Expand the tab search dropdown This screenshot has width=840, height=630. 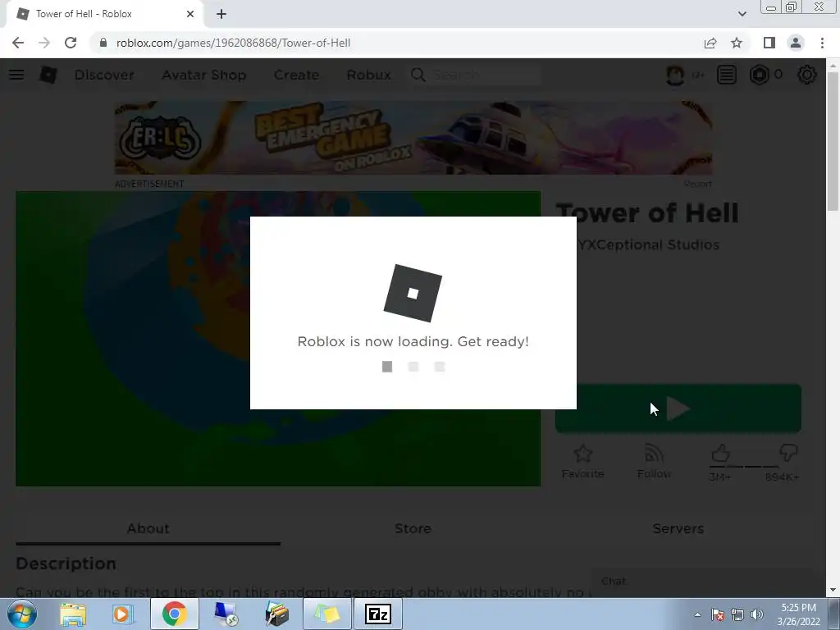point(742,14)
